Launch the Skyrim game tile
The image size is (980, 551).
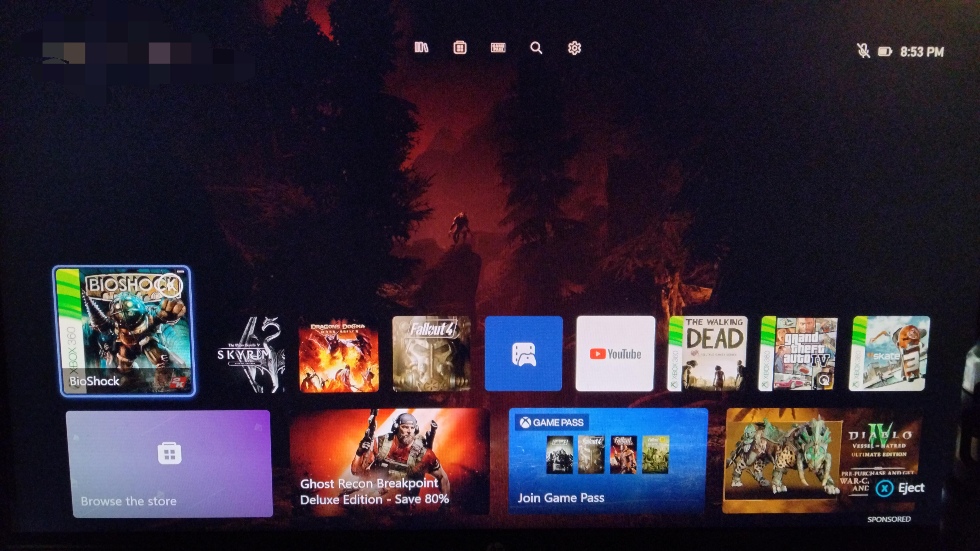click(x=250, y=354)
